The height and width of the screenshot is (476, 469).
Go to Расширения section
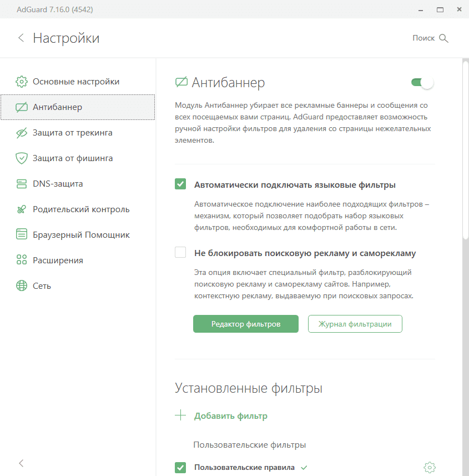coord(78,260)
